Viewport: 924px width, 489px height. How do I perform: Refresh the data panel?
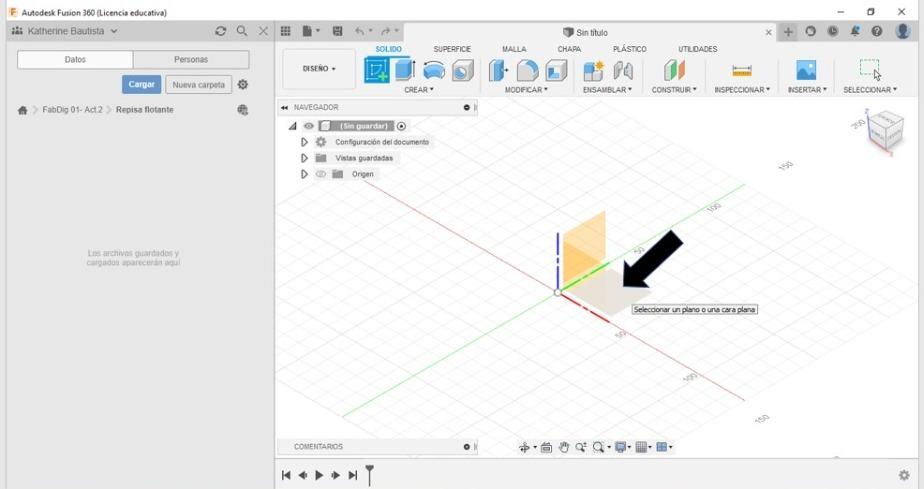tap(220, 31)
